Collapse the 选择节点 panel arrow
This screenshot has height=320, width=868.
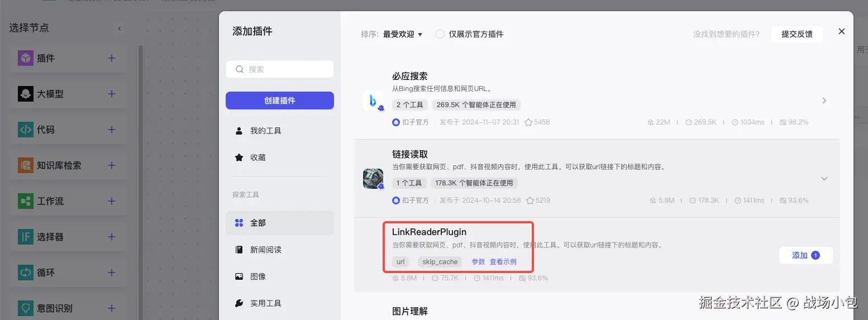[119, 28]
